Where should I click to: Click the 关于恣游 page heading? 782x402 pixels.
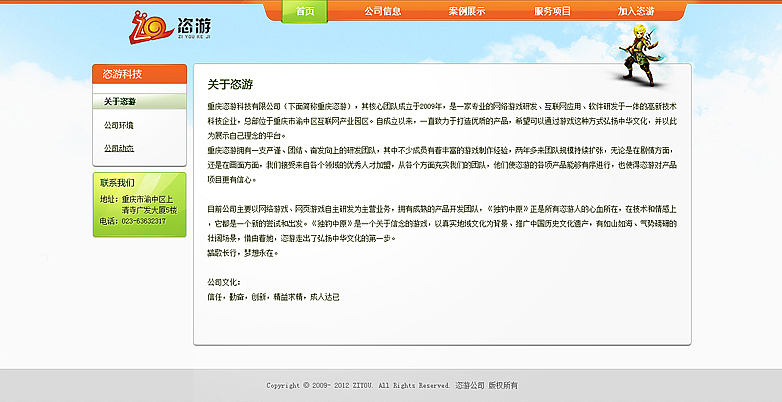click(230, 85)
